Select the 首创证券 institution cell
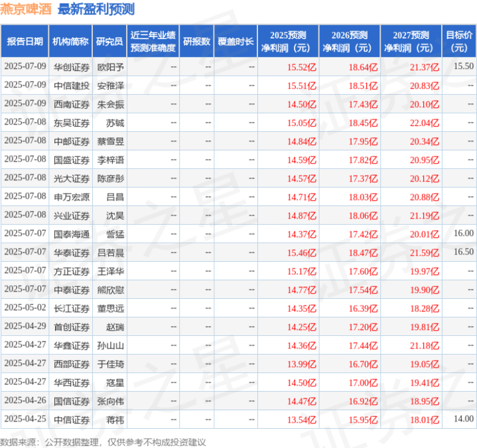Image resolution: width=477 pixels, height=448 pixels. [x=72, y=327]
